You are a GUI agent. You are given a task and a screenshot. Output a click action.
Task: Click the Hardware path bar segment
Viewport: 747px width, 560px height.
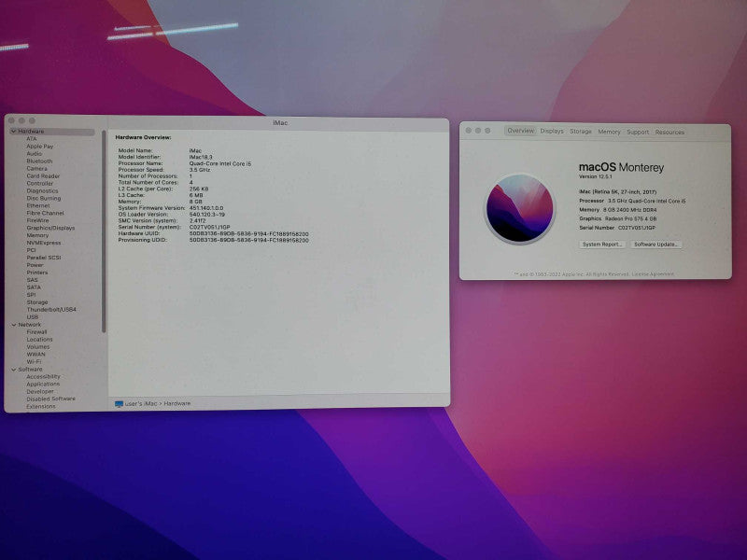point(177,403)
